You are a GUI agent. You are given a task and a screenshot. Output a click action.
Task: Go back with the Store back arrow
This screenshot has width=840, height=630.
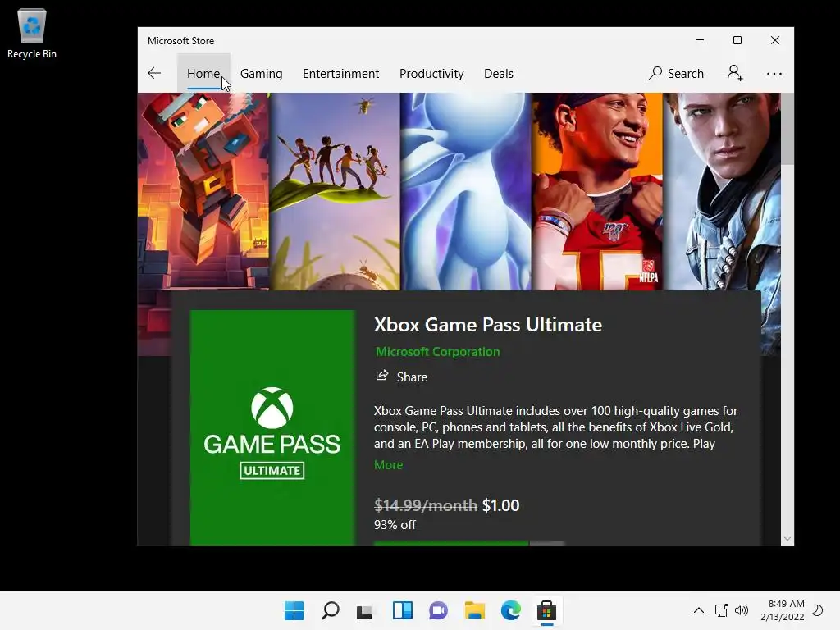[x=154, y=73]
